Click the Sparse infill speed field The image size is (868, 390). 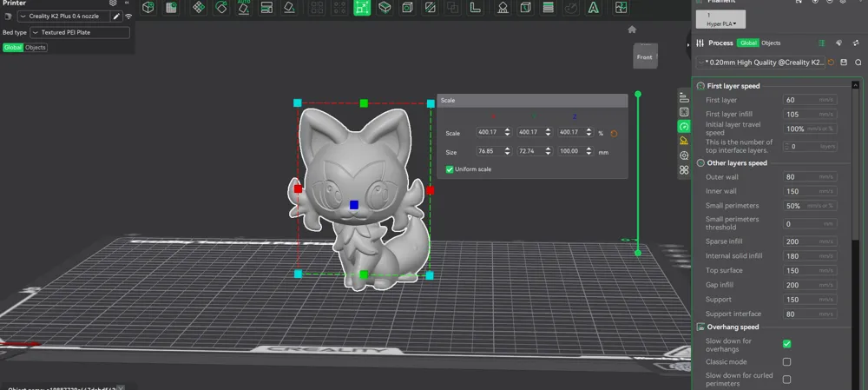(x=810, y=241)
